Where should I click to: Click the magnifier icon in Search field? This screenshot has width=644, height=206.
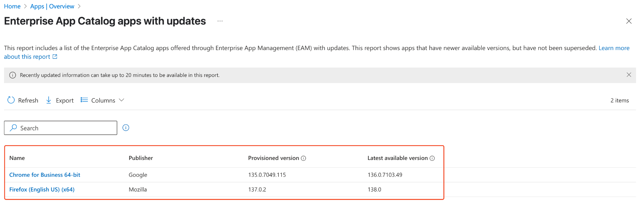pos(13,128)
